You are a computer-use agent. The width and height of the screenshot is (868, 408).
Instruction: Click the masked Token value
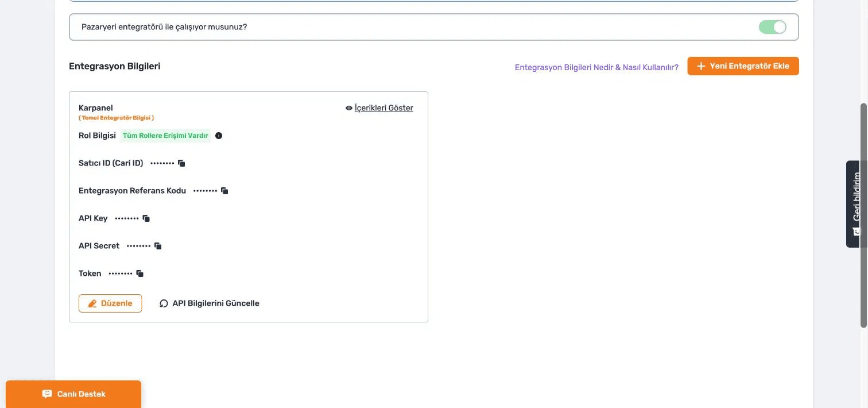[121, 274]
